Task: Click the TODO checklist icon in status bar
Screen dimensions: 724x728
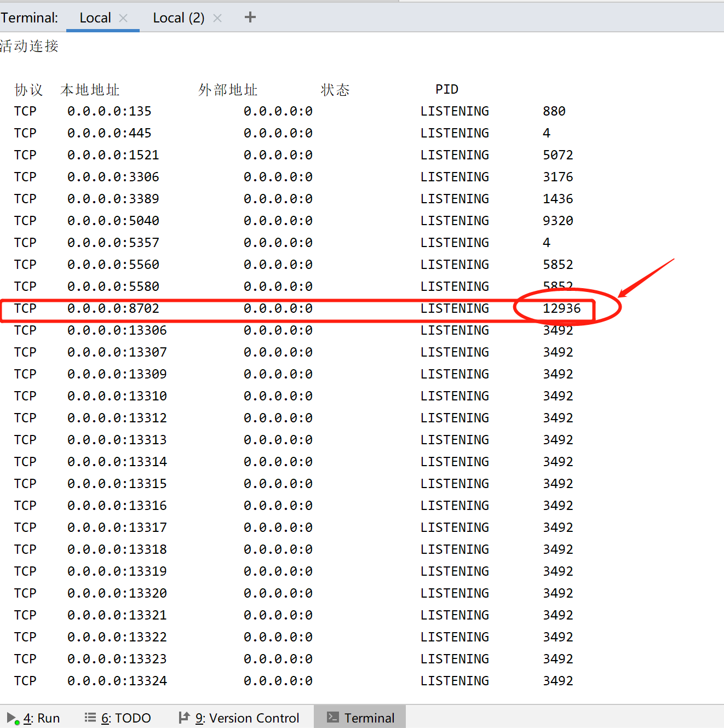Action: [91, 716]
